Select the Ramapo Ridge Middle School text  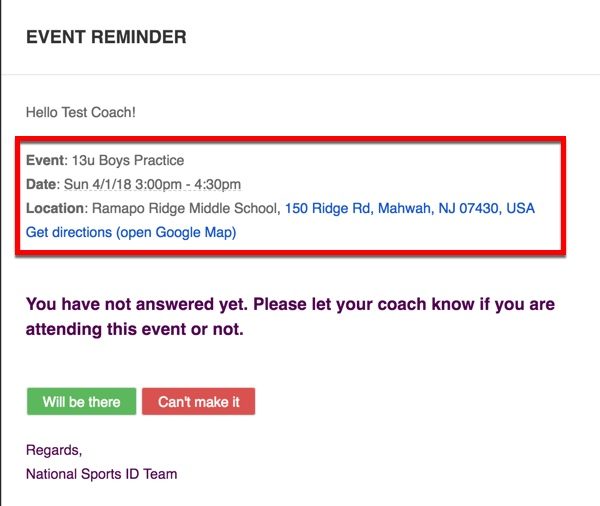coord(185,208)
